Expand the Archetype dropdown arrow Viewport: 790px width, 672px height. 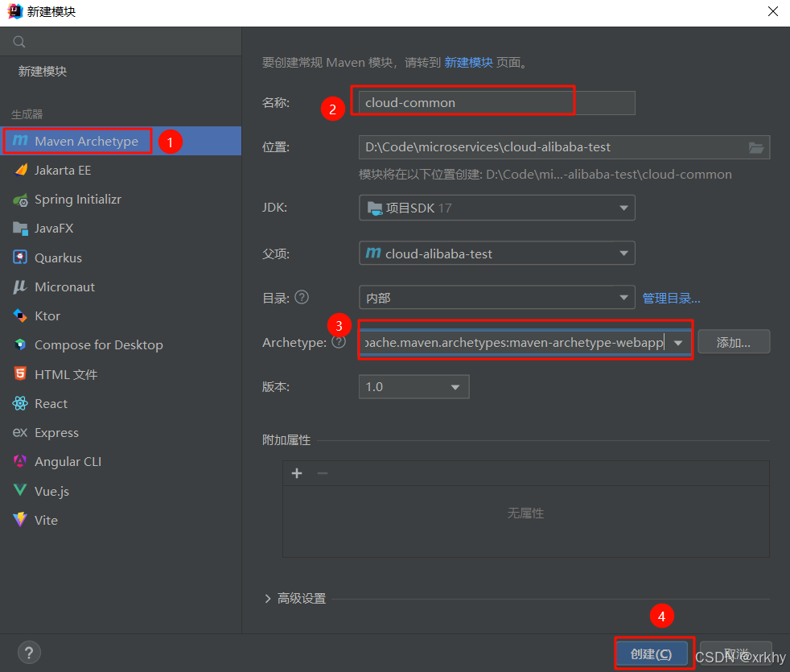pyautogui.click(x=678, y=343)
